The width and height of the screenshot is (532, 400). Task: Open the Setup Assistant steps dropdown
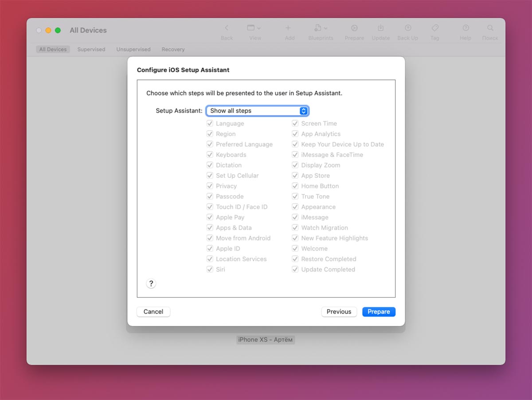click(257, 111)
